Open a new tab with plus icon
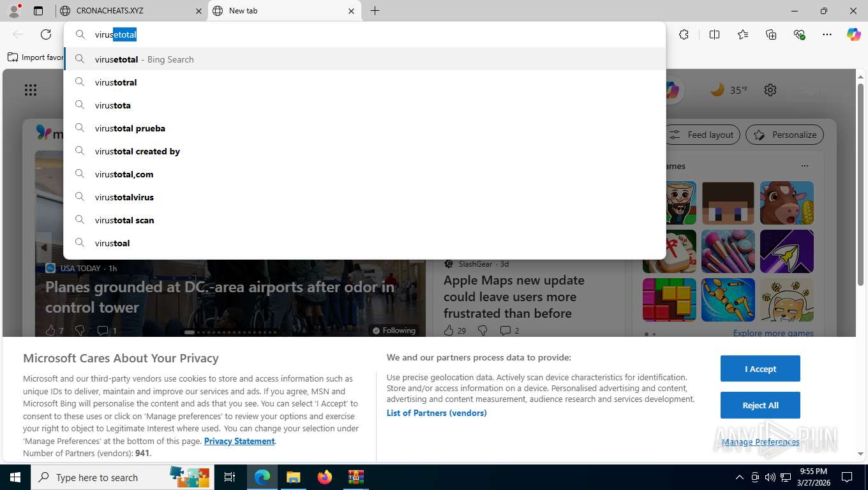868x490 pixels. pyautogui.click(x=375, y=10)
